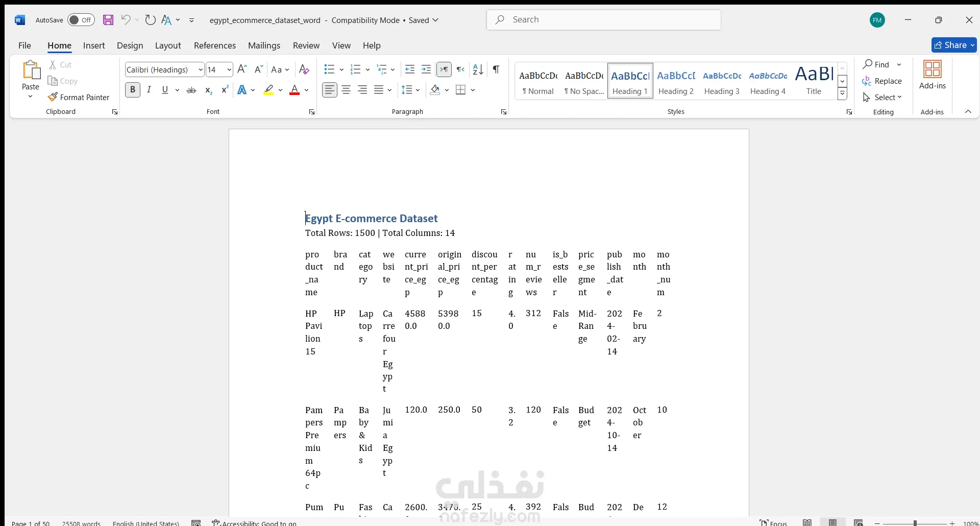Apply strikethrough to text
This screenshot has height=526, width=980.
[191, 90]
